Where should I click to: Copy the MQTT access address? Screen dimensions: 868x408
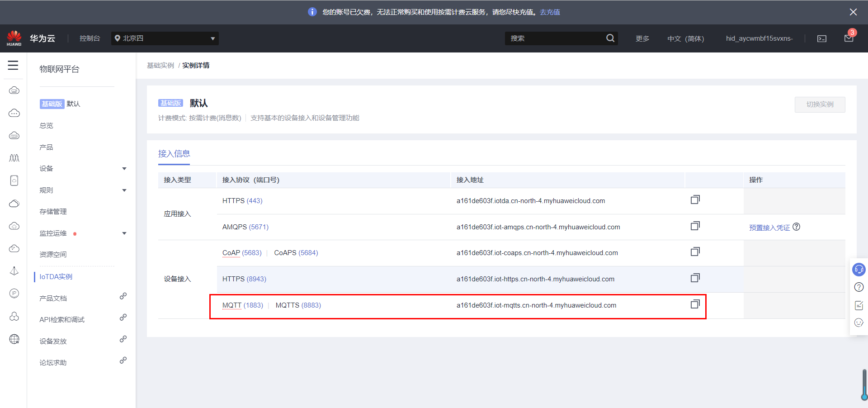[695, 304]
